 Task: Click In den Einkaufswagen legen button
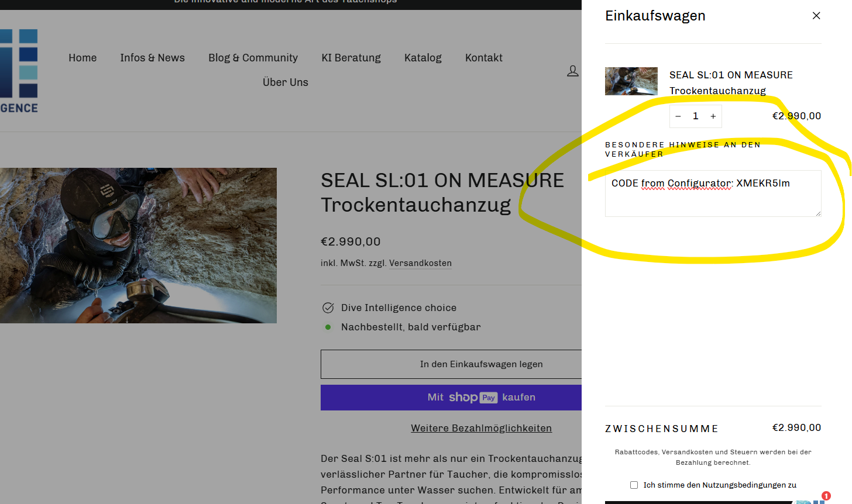pyautogui.click(x=451, y=364)
